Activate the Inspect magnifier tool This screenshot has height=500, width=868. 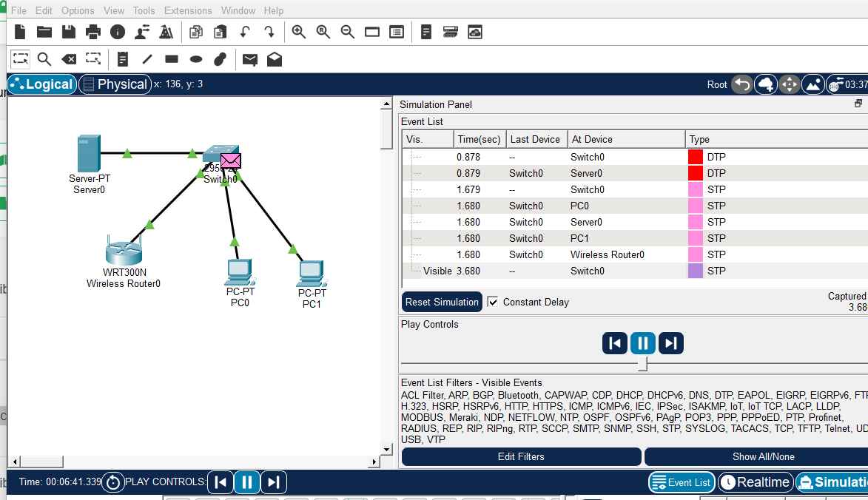click(44, 59)
